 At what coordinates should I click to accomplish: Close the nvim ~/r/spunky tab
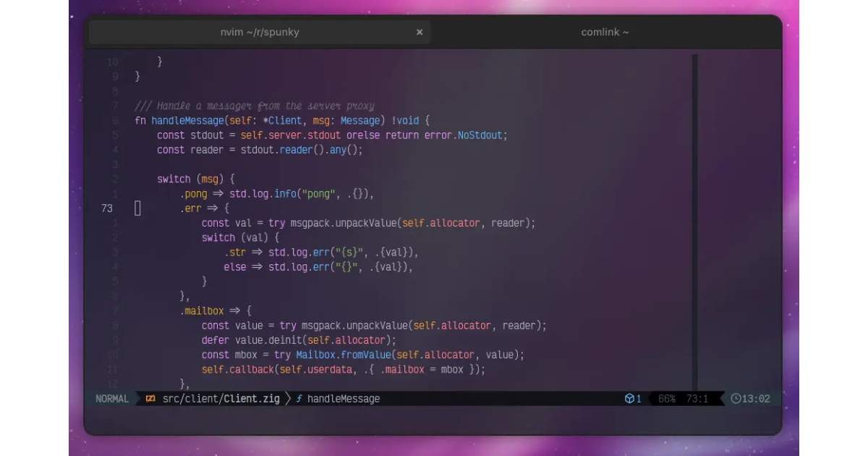click(420, 33)
